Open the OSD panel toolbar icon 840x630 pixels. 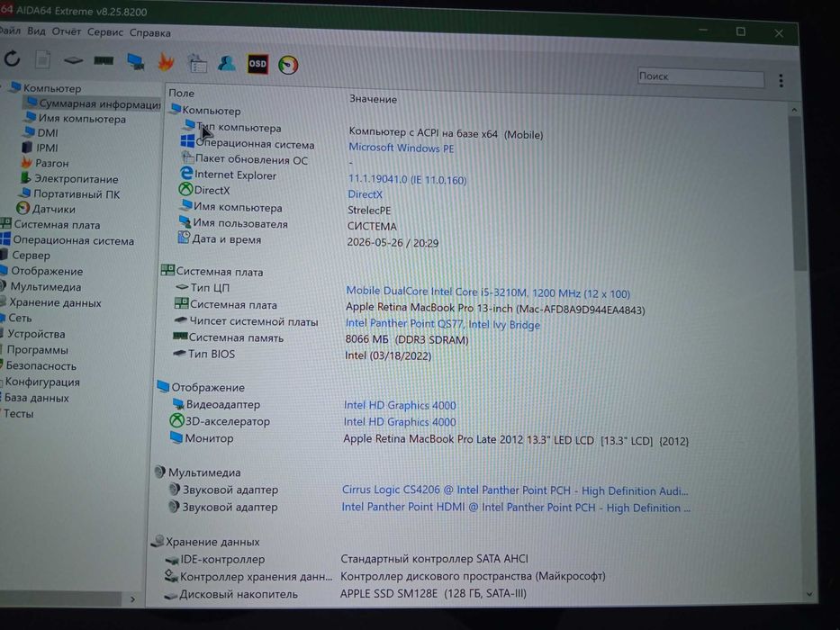[x=257, y=64]
